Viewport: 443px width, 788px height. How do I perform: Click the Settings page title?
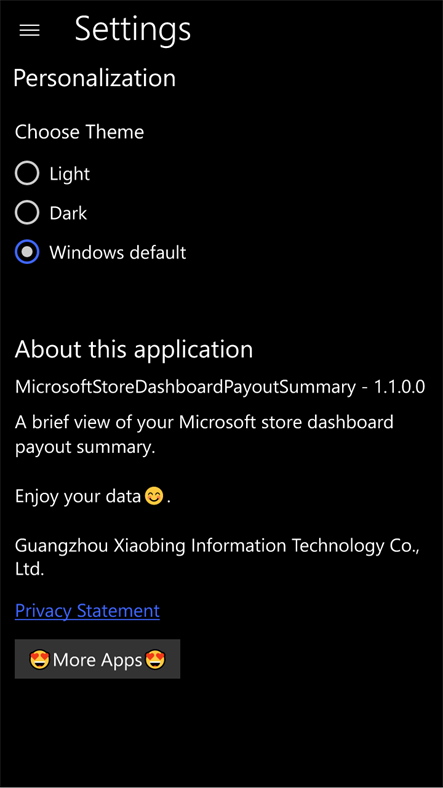(x=133, y=29)
